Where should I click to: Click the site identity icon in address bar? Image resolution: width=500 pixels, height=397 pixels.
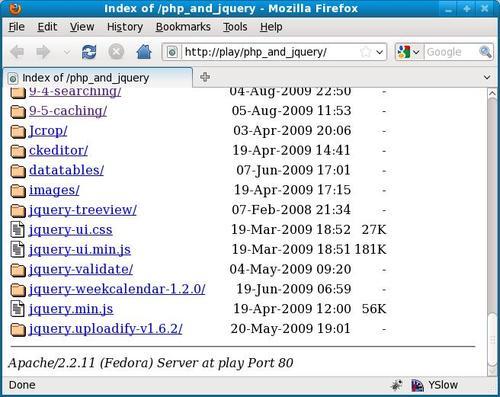pyautogui.click(x=172, y=52)
